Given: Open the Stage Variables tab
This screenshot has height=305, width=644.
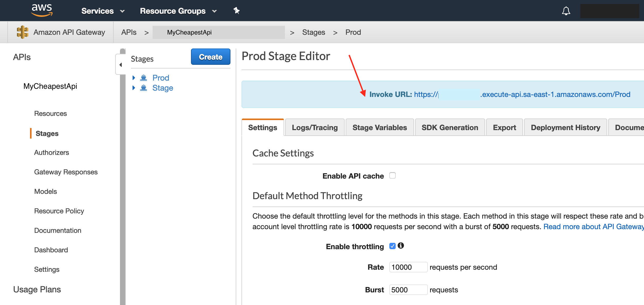Looking at the screenshot, I should pyautogui.click(x=379, y=127).
